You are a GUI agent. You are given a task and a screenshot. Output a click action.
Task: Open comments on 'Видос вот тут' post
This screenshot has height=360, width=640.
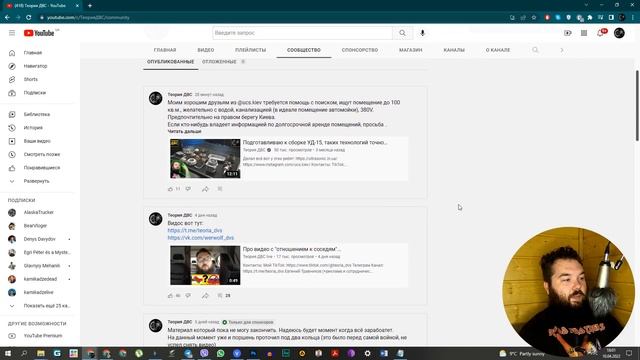[220, 296]
